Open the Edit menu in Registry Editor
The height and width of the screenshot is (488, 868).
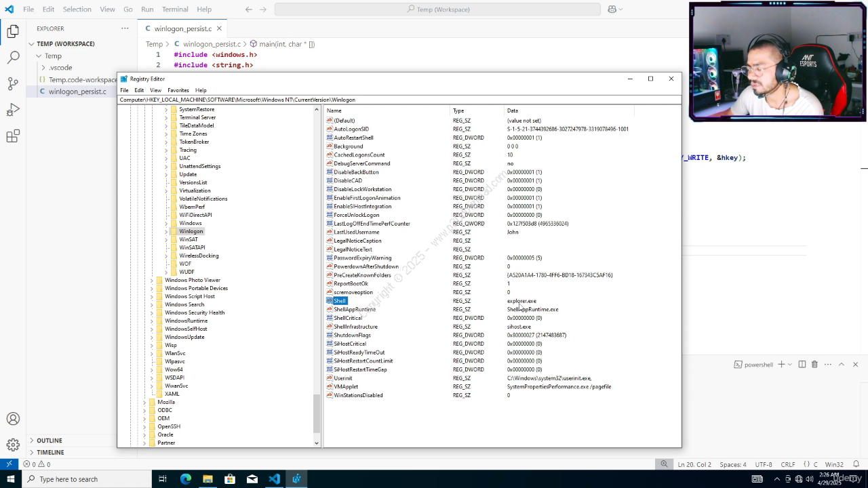[x=139, y=90]
